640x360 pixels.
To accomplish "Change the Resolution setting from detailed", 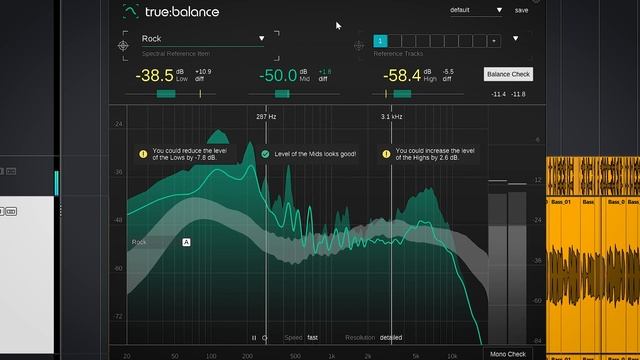I will tap(391, 338).
